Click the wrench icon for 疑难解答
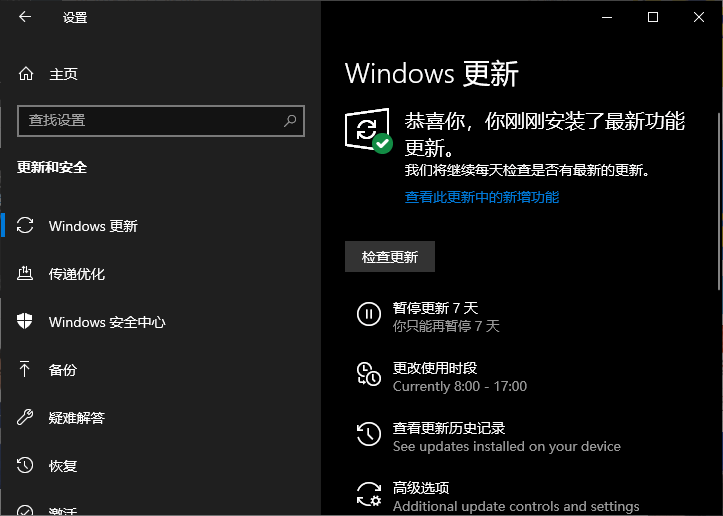The image size is (723, 516). point(25,417)
